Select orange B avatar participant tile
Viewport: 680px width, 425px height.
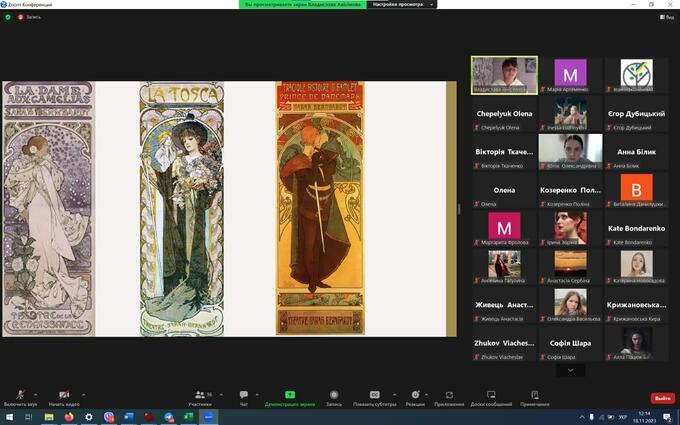click(x=636, y=190)
